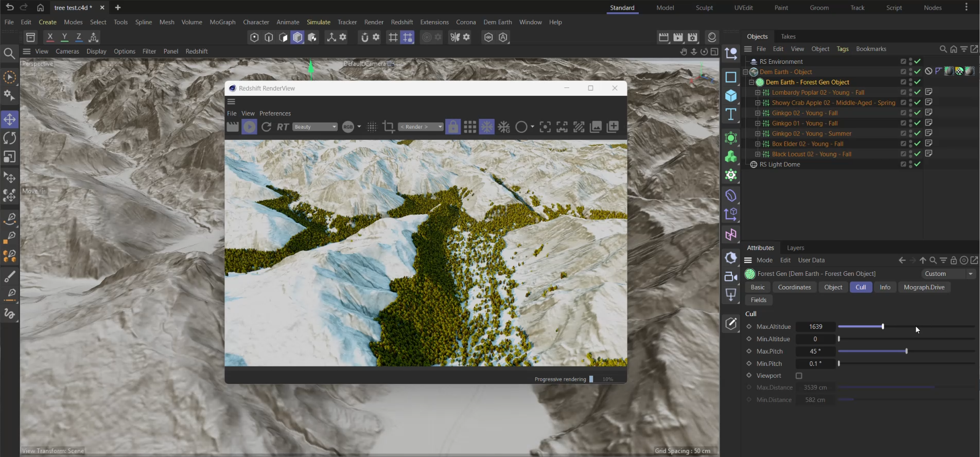The width and height of the screenshot is (980, 457).
Task: Collapse the Dem Earth - Object tree node
Action: tap(745, 72)
